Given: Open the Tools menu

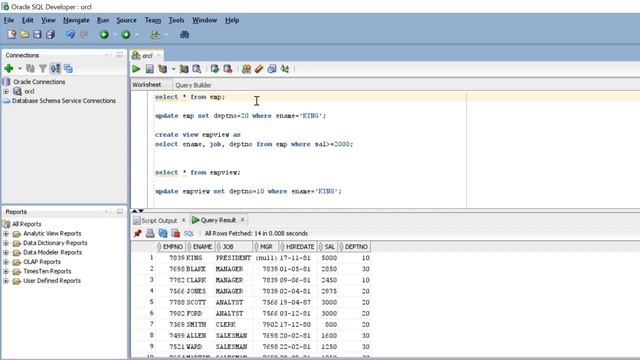Looking at the screenshot, I should (x=176, y=20).
